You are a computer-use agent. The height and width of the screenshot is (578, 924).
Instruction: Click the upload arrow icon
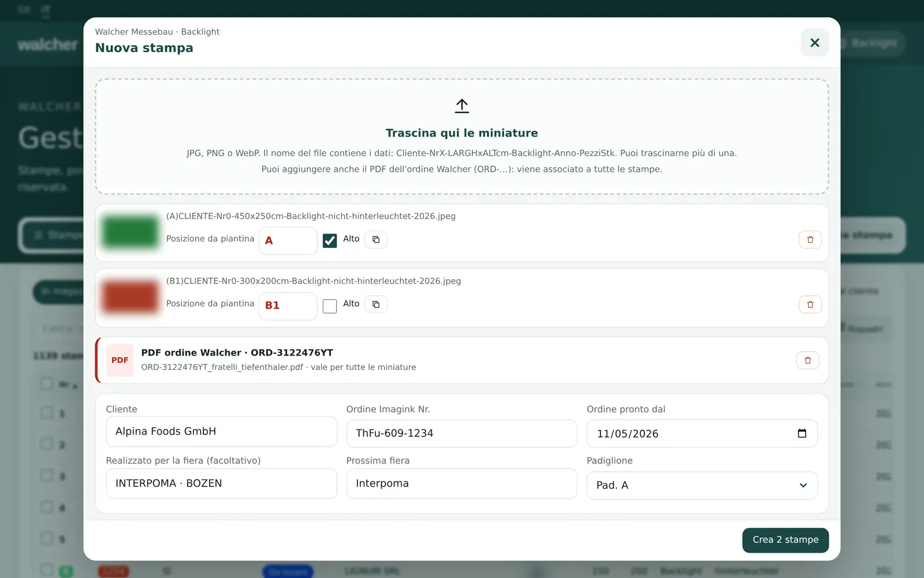(462, 106)
